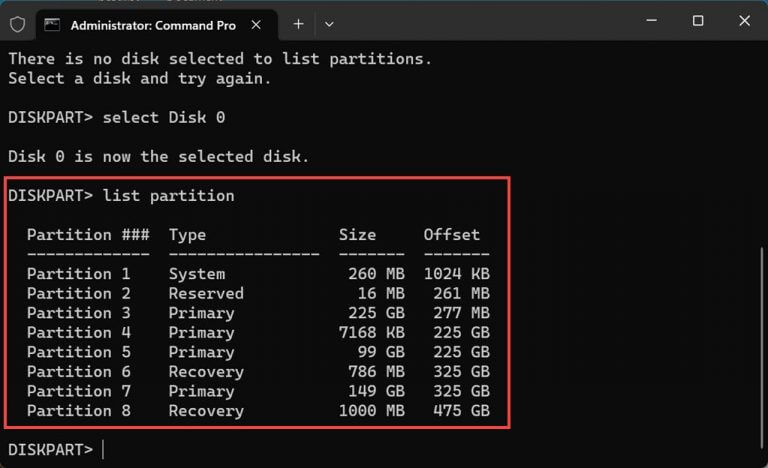Open a new tab with plus button
The width and height of the screenshot is (768, 468).
298,24
